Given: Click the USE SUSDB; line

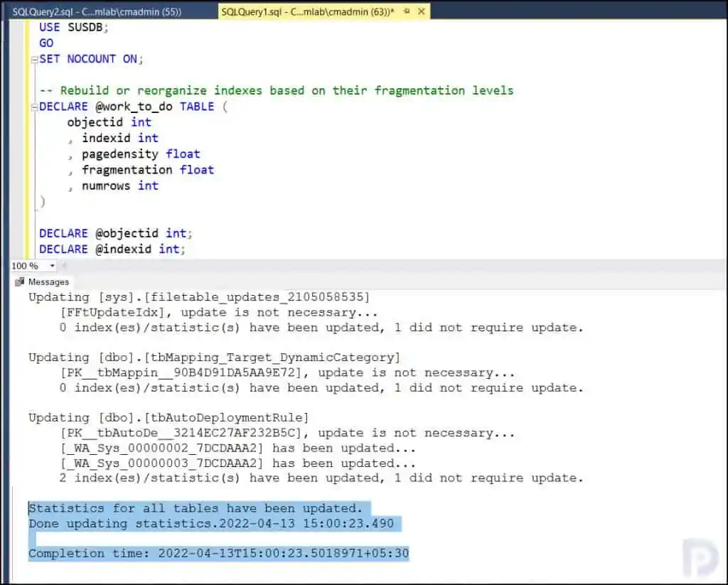Looking at the screenshot, I should click(73, 28).
